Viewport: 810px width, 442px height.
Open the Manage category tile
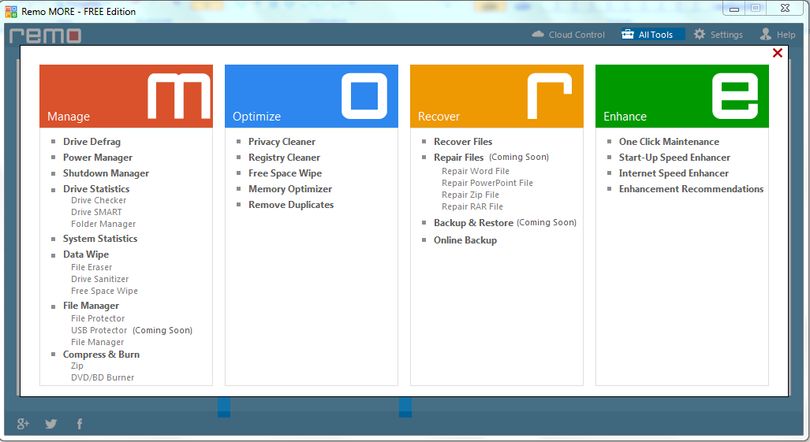pyautogui.click(x=126, y=96)
